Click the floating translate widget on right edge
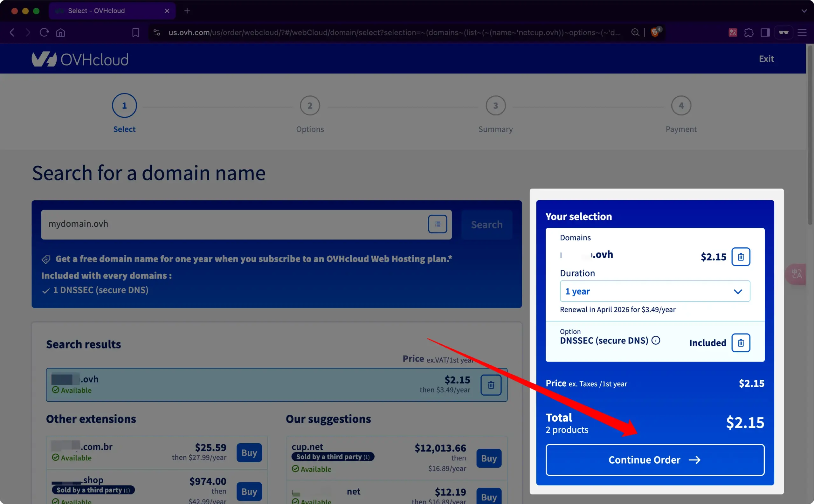Screen dimensions: 814x504 click(x=796, y=274)
